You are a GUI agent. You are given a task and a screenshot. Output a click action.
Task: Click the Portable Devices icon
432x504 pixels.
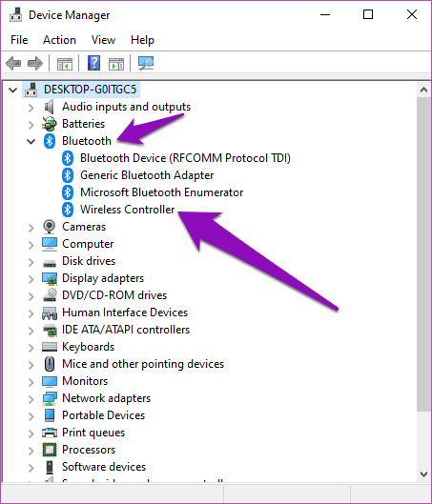point(50,415)
